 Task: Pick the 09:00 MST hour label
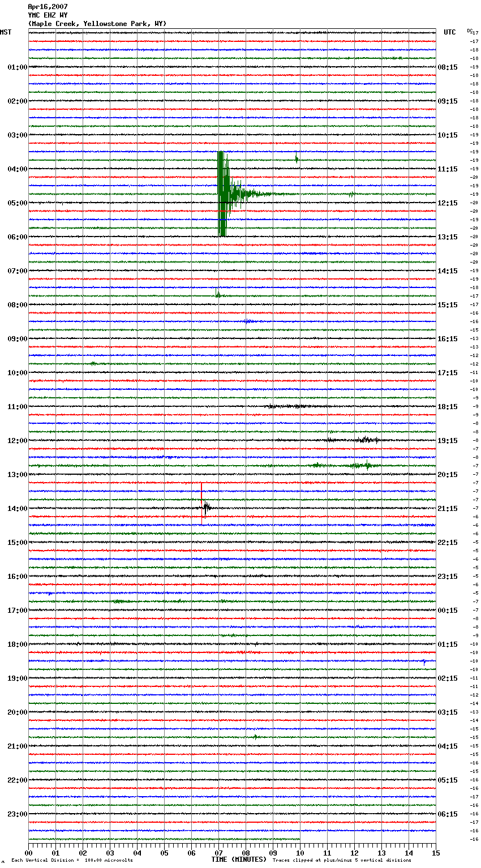point(18,339)
